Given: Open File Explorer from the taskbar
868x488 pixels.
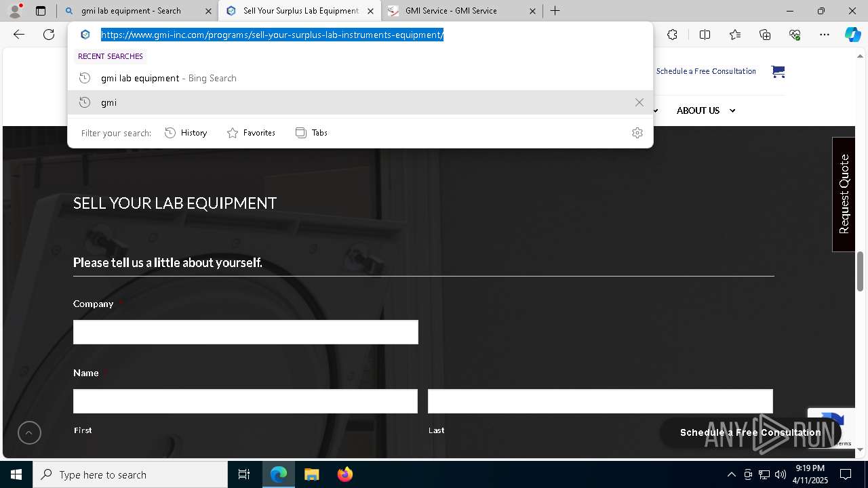Looking at the screenshot, I should coord(311,474).
